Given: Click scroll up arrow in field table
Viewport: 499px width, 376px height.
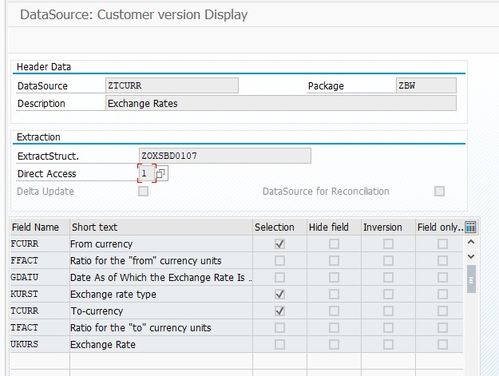Looking at the screenshot, I should pos(471,242).
